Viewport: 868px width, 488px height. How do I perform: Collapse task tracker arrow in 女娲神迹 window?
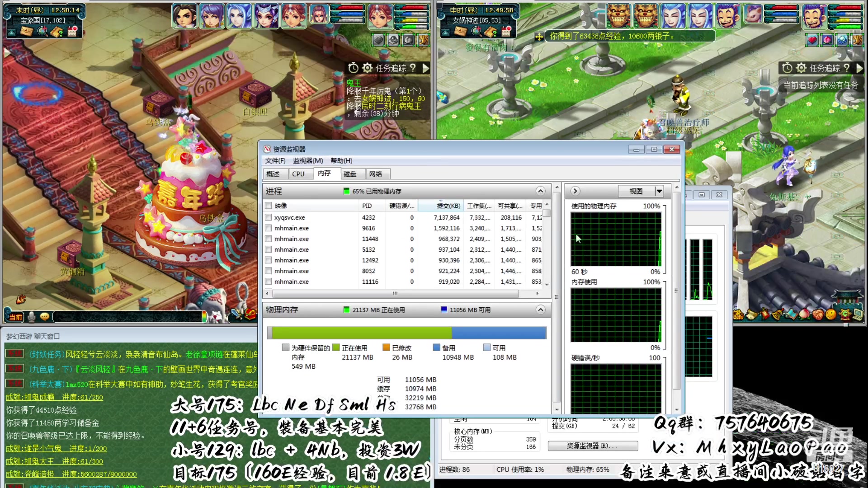point(859,68)
